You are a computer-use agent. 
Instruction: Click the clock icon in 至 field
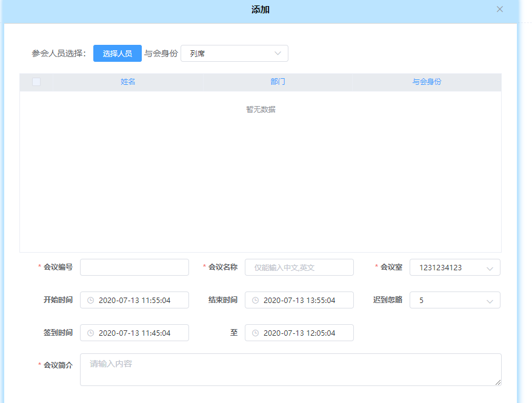point(255,333)
